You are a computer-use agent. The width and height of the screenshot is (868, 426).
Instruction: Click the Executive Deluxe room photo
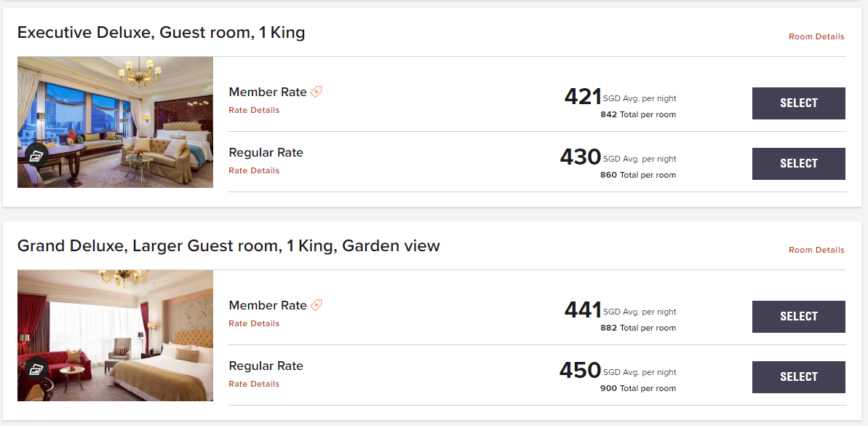coord(124,117)
